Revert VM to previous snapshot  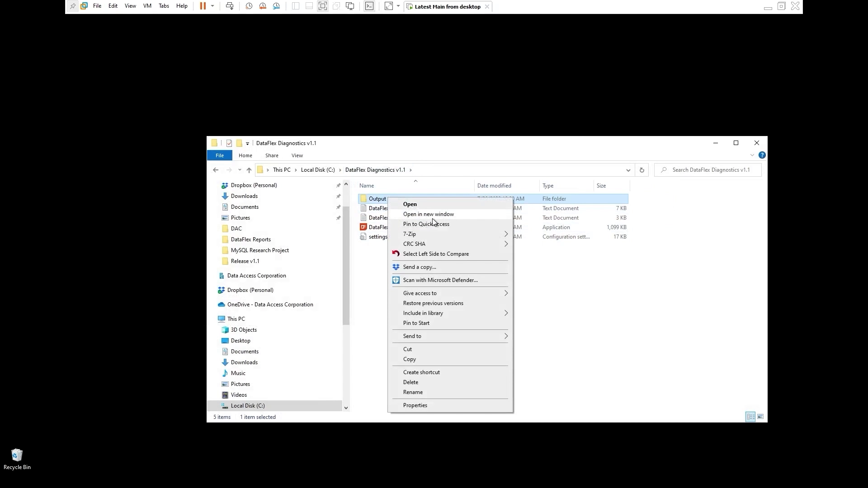click(263, 6)
